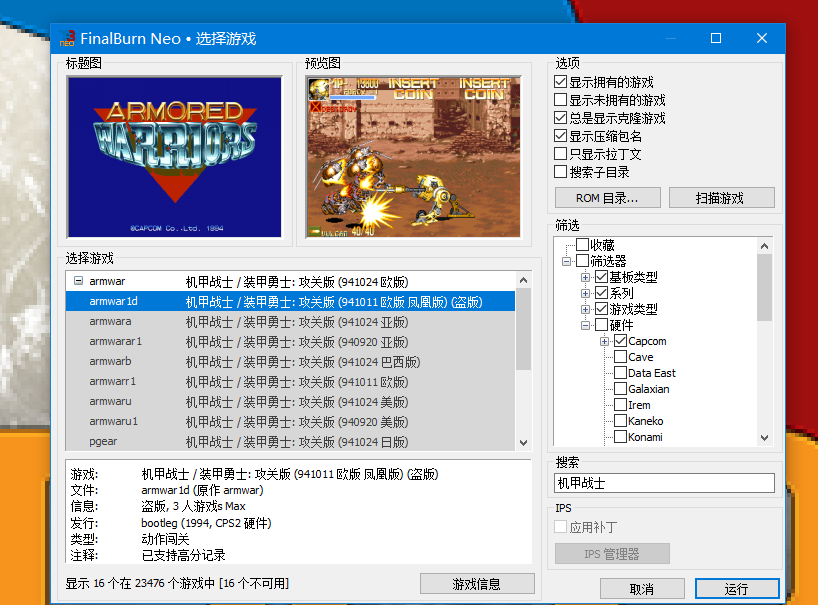Expand the 系列 tree node

click(x=585, y=294)
